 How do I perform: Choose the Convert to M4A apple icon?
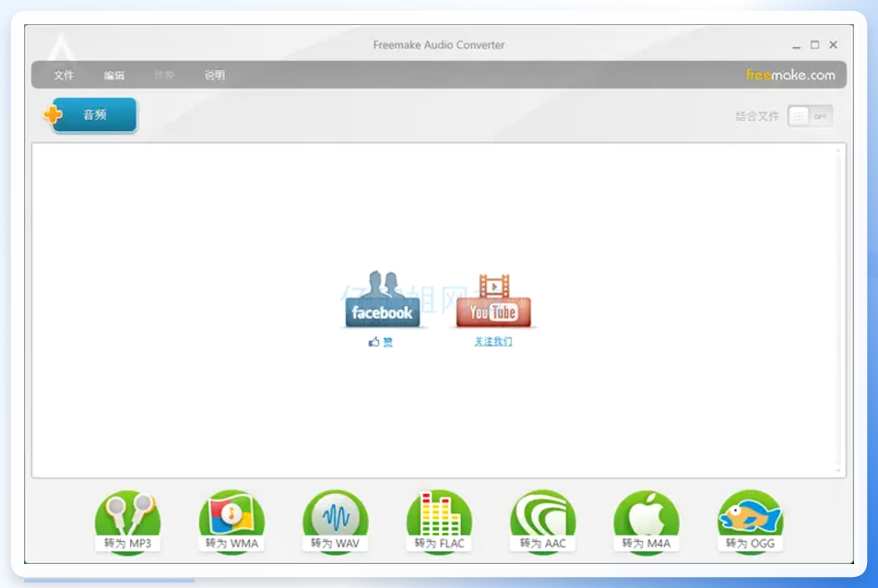[647, 522]
